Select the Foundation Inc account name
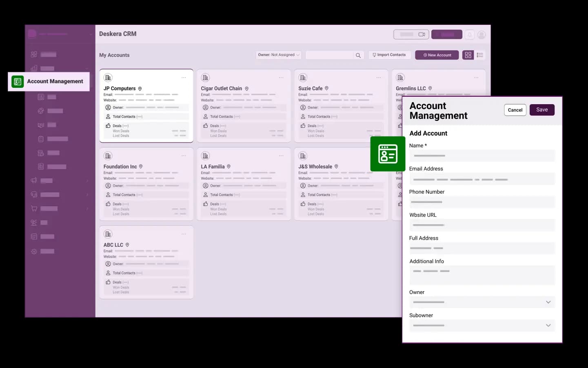Image resolution: width=588 pixels, height=368 pixels. (x=120, y=167)
